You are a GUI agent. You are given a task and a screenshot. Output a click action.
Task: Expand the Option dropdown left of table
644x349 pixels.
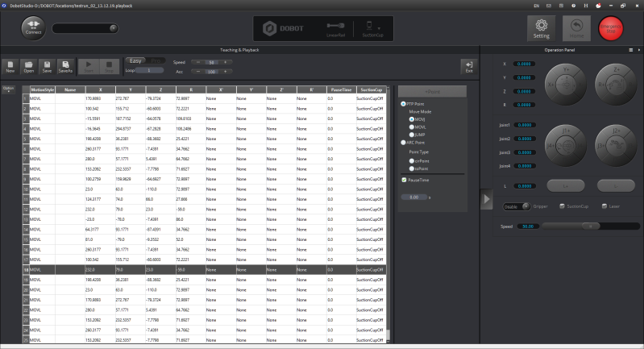pos(8,88)
